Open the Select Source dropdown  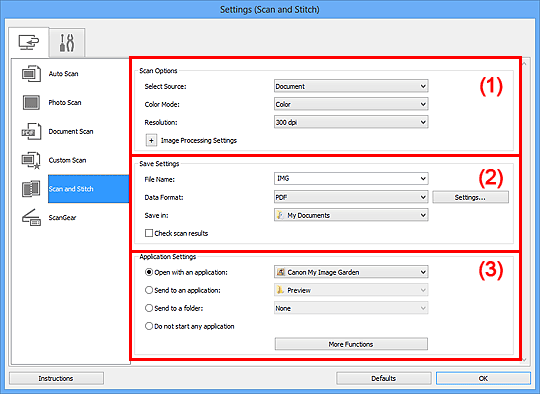coord(351,86)
